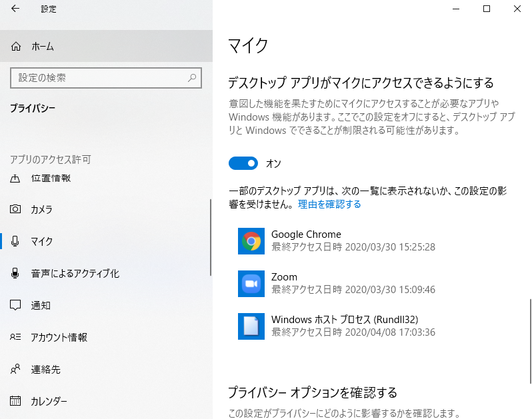532x419 pixels.
Task: Click Google Chrome app name text
Action: [x=306, y=234]
